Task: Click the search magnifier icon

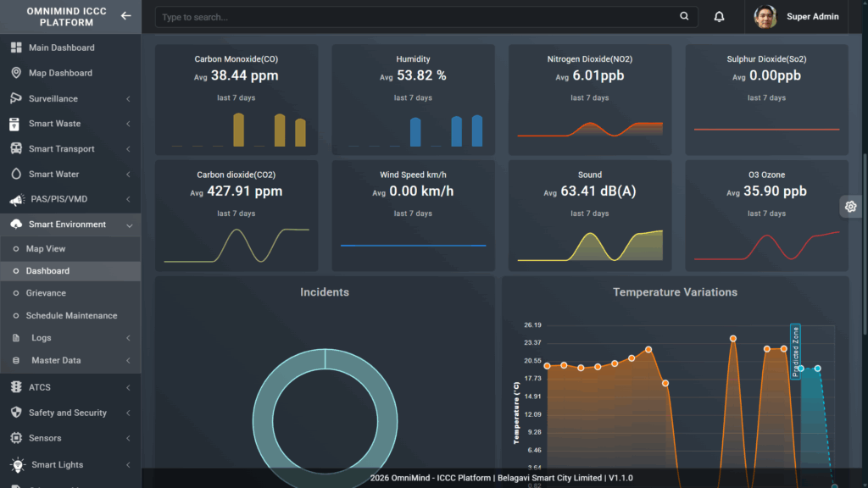Action: pyautogui.click(x=684, y=17)
